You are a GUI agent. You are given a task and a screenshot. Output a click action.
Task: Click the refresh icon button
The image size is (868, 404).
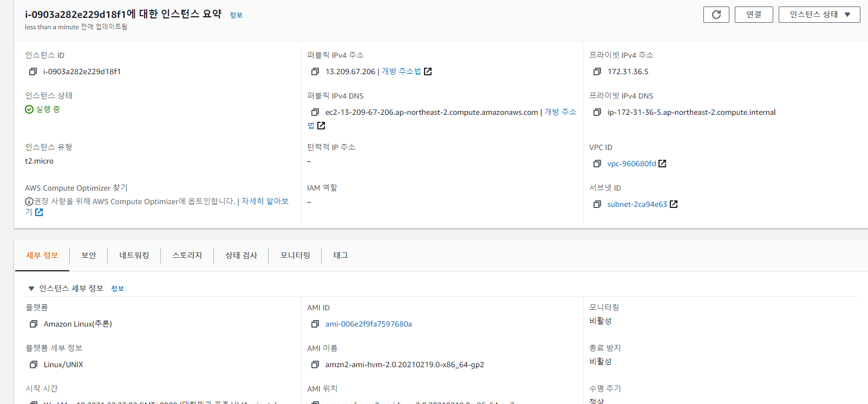(x=716, y=15)
